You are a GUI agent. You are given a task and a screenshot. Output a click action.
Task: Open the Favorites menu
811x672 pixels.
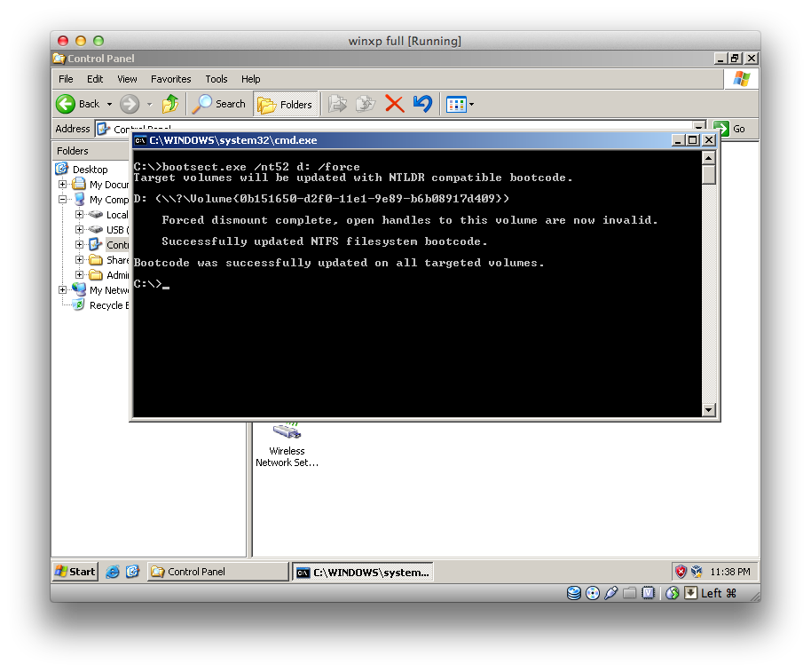(x=170, y=79)
